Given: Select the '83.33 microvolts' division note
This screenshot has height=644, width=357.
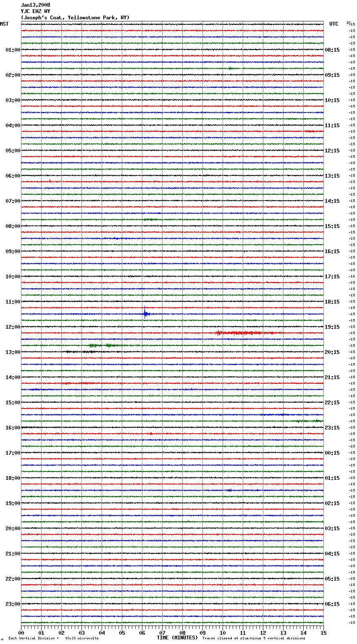Looking at the screenshot, I should tap(82, 638).
